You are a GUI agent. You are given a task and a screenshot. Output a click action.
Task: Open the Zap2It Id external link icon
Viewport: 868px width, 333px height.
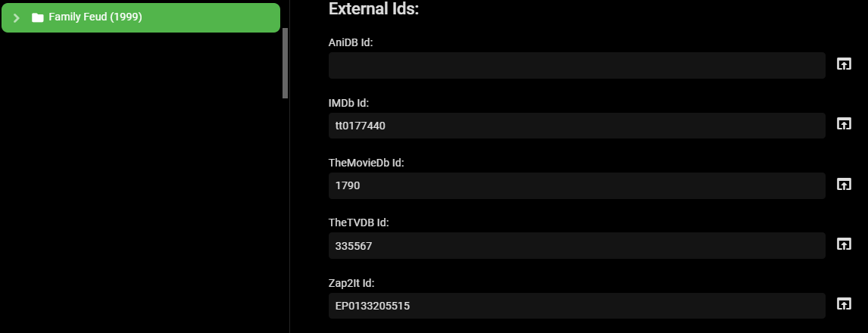[844, 303]
